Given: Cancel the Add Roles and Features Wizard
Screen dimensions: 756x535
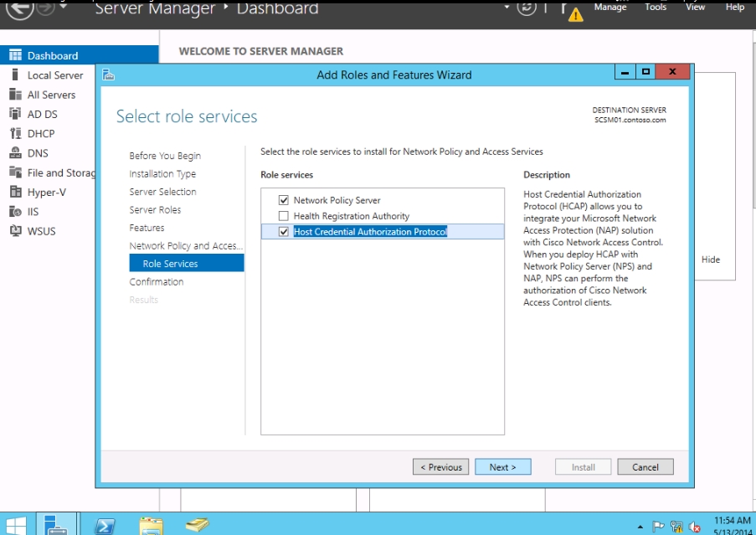Looking at the screenshot, I should (x=645, y=467).
